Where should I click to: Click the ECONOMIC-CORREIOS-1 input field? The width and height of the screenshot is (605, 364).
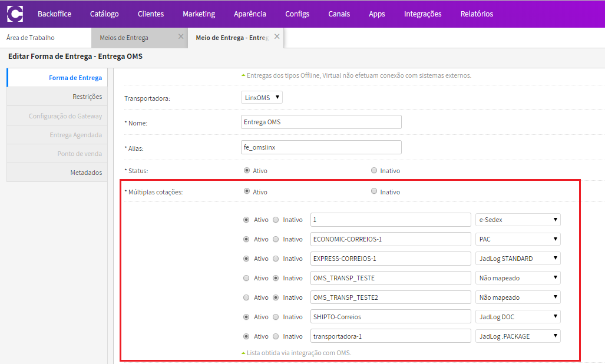[391, 239]
